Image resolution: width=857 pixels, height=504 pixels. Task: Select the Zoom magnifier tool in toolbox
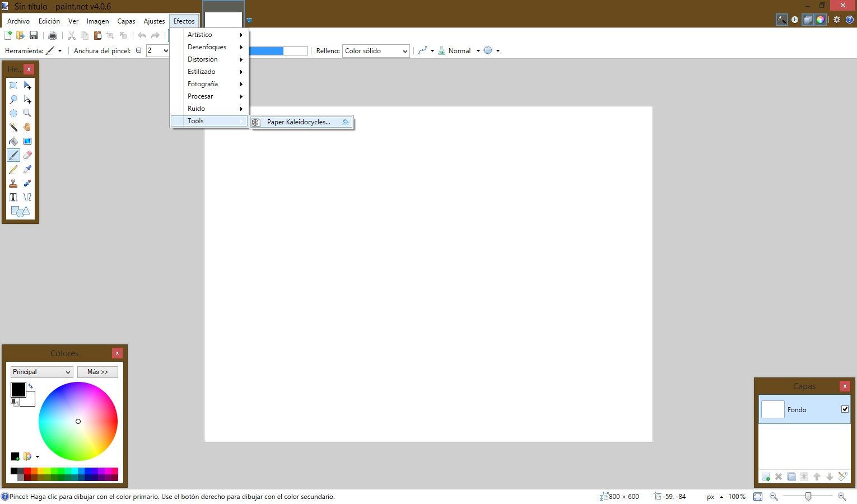tap(27, 113)
